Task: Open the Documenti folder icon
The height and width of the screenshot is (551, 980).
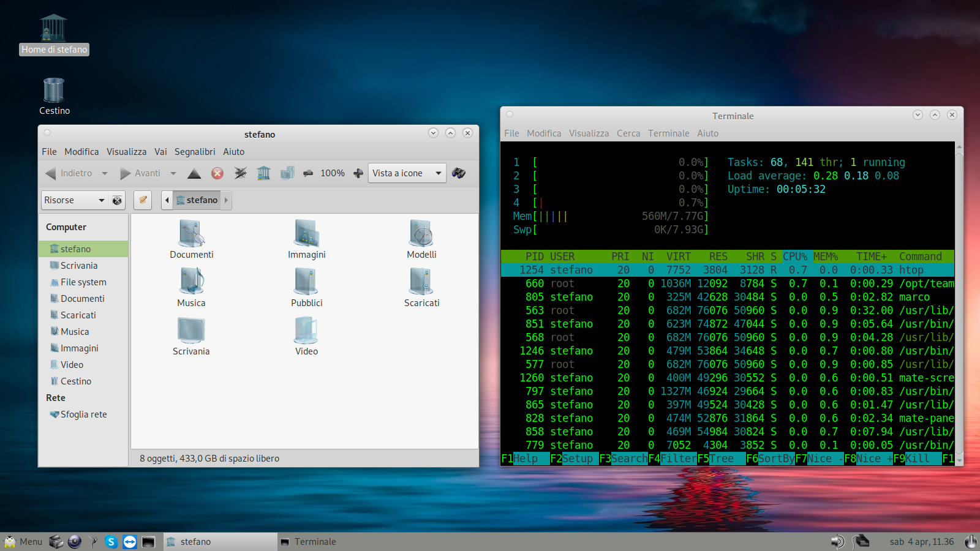Action: [192, 239]
